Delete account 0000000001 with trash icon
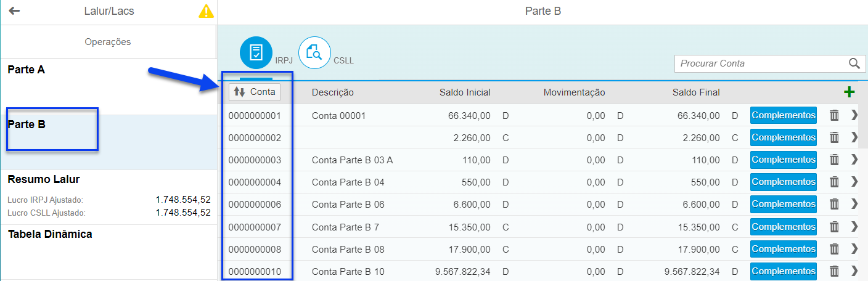 click(x=834, y=115)
